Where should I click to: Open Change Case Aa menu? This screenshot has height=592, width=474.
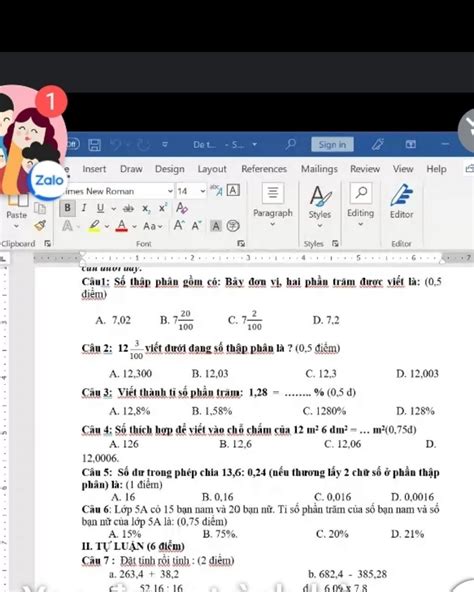[x=153, y=226]
